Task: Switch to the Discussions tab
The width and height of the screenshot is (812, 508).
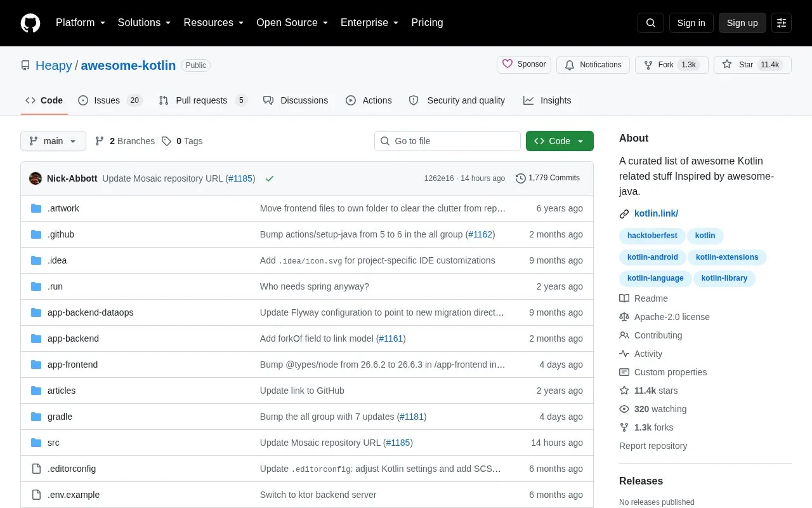Action: click(296, 100)
